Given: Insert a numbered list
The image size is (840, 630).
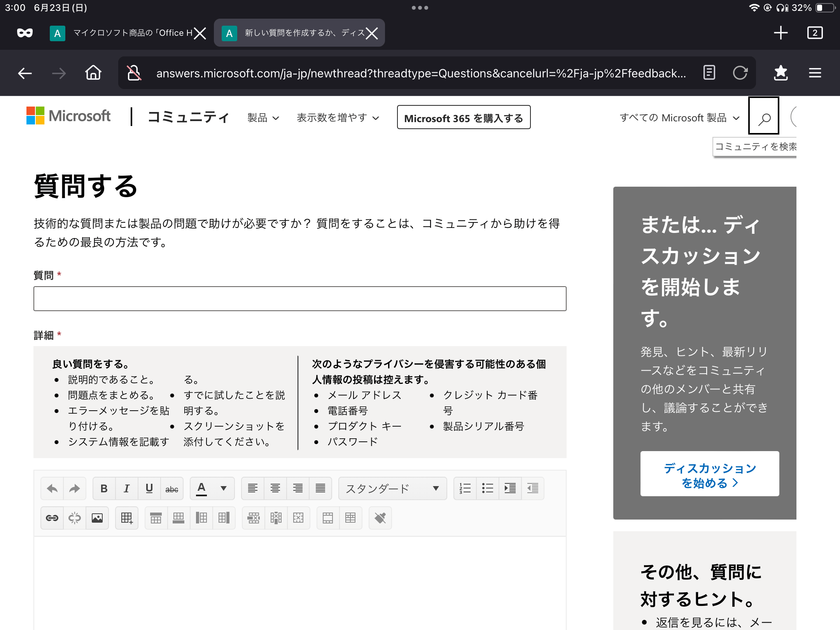Looking at the screenshot, I should [465, 488].
